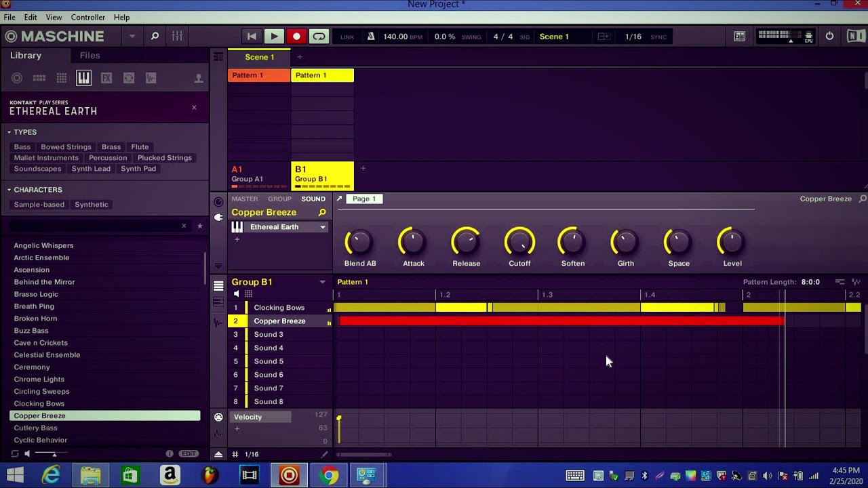Toggle the arranger view icon
Viewport: 868px width, 488px height.
[x=218, y=58]
